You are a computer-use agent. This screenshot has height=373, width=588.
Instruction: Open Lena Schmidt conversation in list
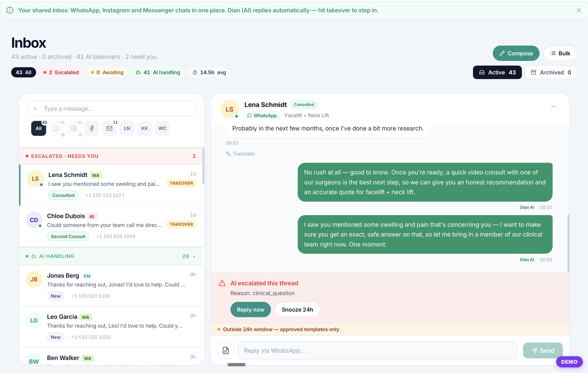(x=111, y=185)
